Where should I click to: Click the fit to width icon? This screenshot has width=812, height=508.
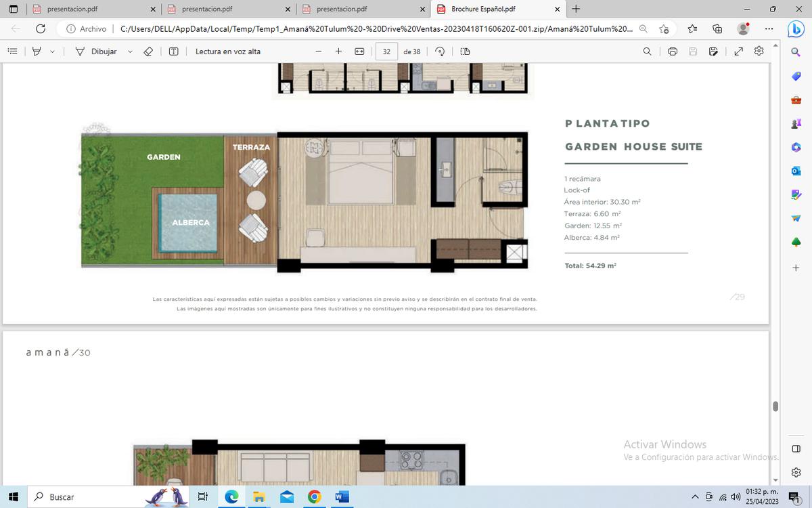[x=359, y=51]
